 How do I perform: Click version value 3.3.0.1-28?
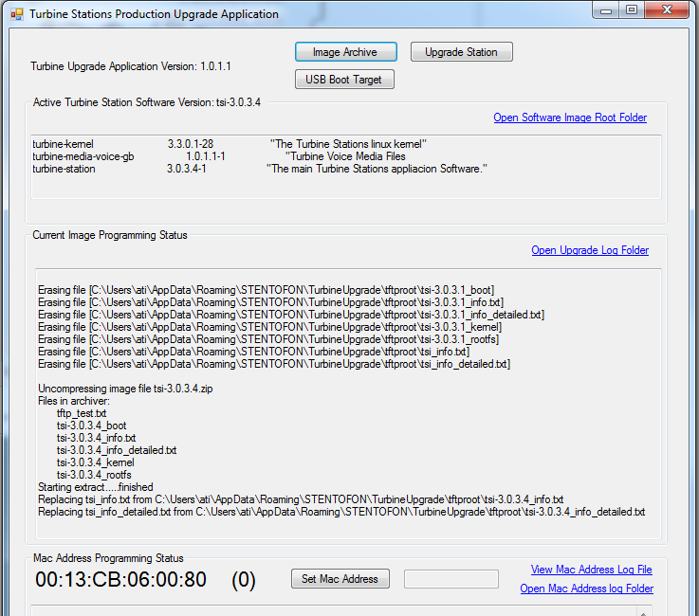pyautogui.click(x=191, y=144)
